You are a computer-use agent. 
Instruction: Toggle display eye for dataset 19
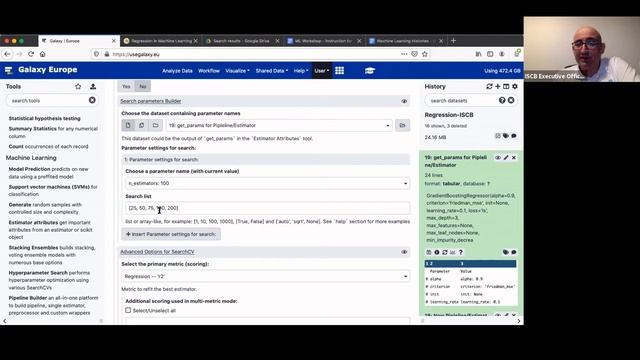pyautogui.click(x=498, y=158)
